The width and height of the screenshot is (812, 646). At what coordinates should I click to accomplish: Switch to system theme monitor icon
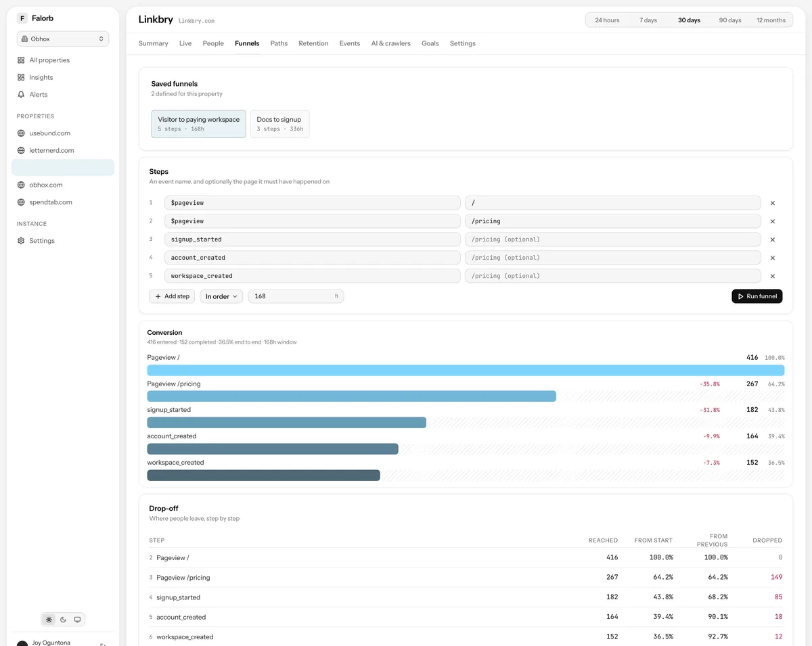click(77, 620)
